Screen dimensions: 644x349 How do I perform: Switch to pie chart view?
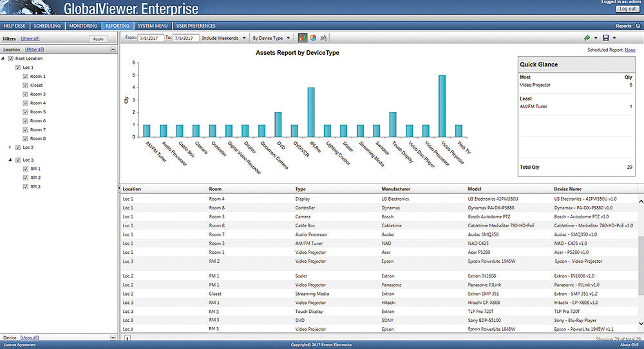click(313, 38)
